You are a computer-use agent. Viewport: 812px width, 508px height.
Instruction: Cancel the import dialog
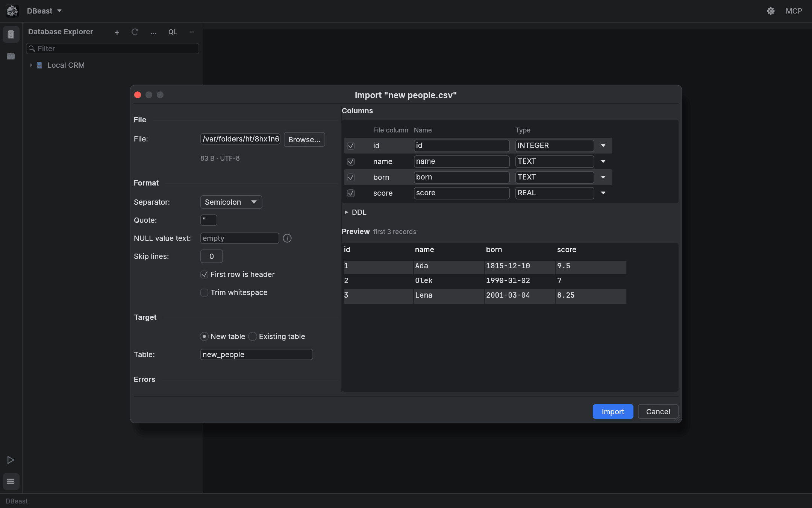click(658, 412)
